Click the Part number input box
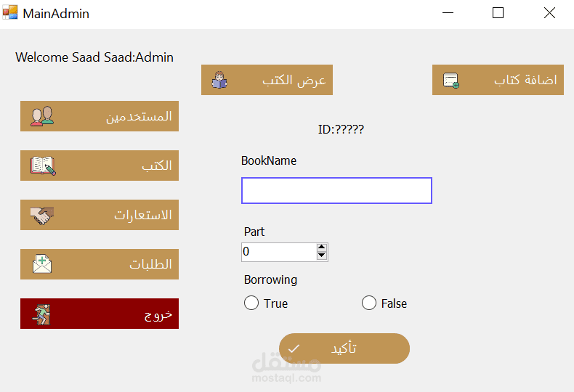 278,252
